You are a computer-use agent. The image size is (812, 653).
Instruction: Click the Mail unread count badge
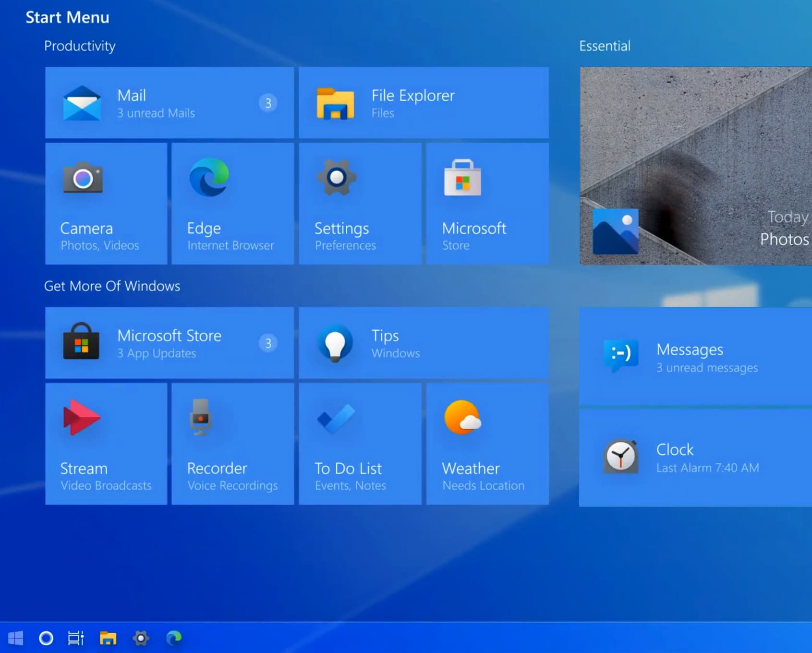pos(268,103)
